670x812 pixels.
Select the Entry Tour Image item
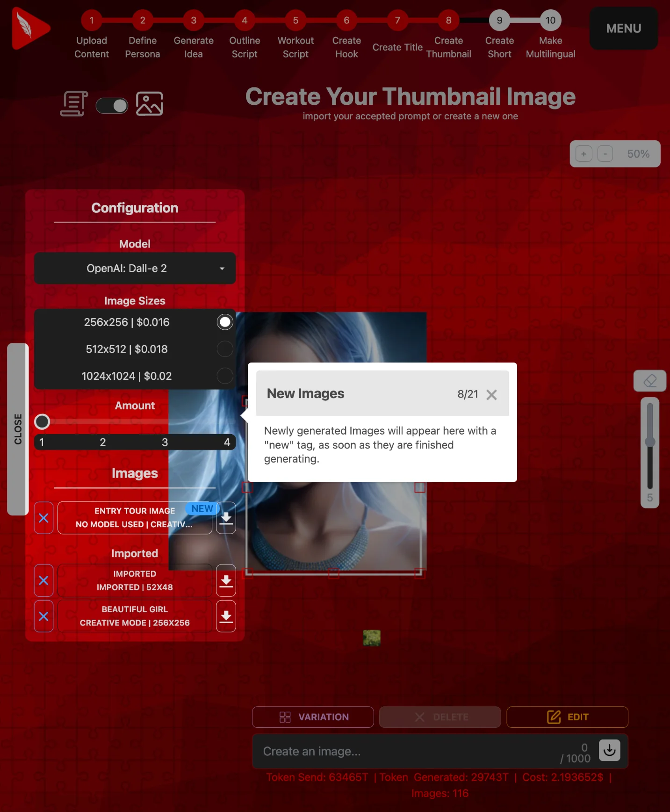tap(135, 518)
